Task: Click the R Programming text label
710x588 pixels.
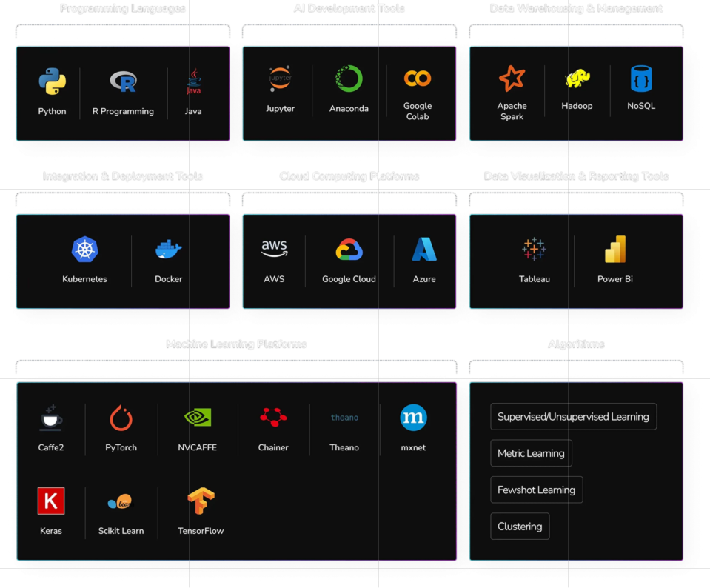Action: [123, 111]
